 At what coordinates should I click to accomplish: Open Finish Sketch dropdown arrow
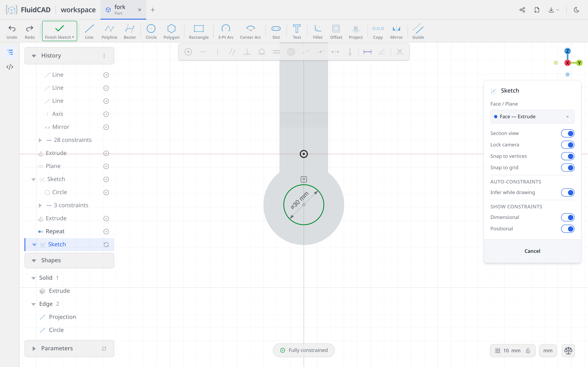(73, 37)
